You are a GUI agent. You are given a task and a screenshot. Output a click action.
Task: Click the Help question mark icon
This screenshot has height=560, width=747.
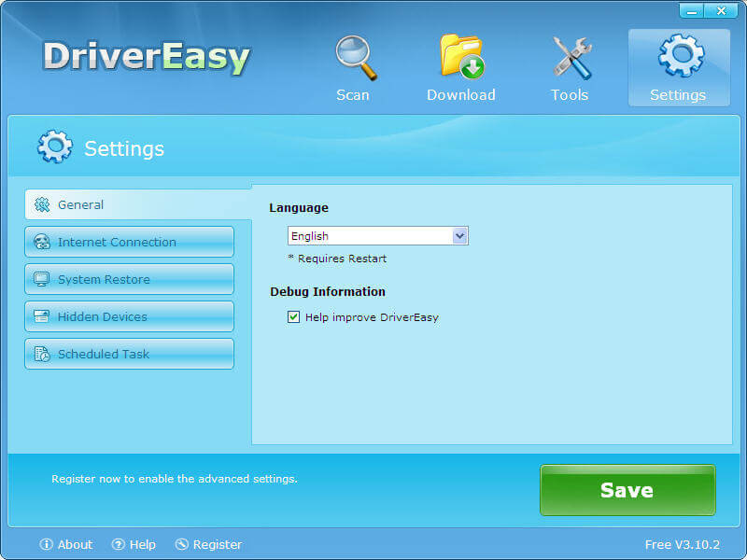[x=119, y=544]
